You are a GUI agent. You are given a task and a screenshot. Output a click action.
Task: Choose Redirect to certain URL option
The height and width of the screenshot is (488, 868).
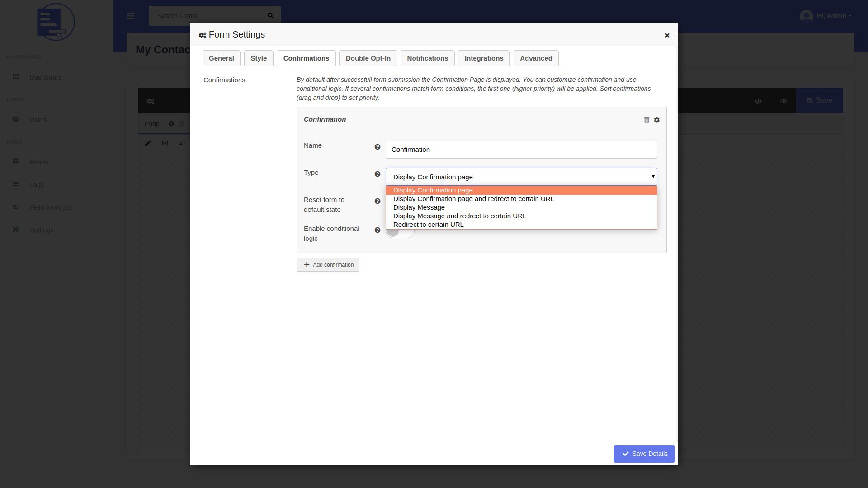pos(428,225)
